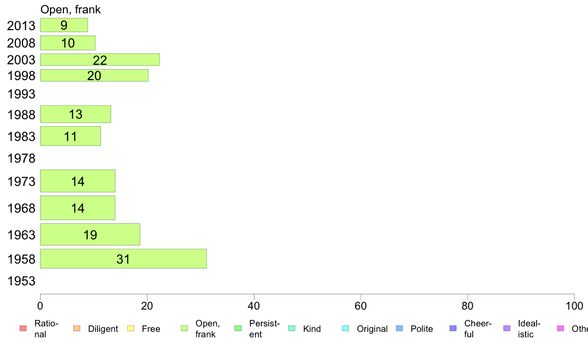Click the 1998 bar labeled 20
Screen dimensions: 588x364
pos(94,75)
